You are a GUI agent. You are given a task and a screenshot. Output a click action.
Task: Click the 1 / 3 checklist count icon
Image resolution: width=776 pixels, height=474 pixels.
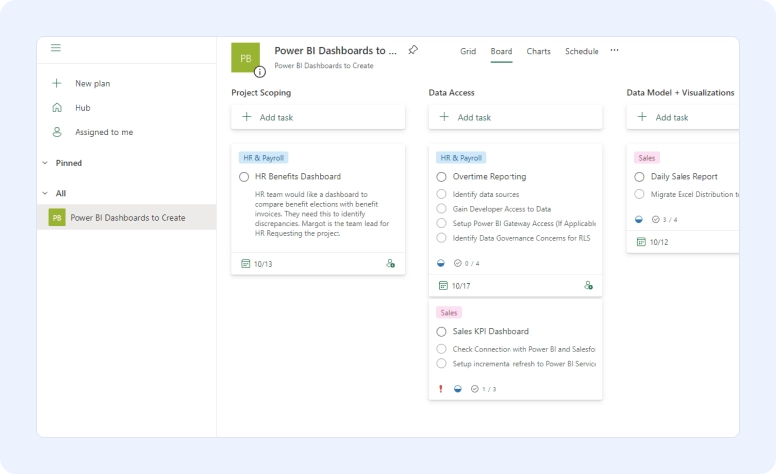(x=475, y=389)
